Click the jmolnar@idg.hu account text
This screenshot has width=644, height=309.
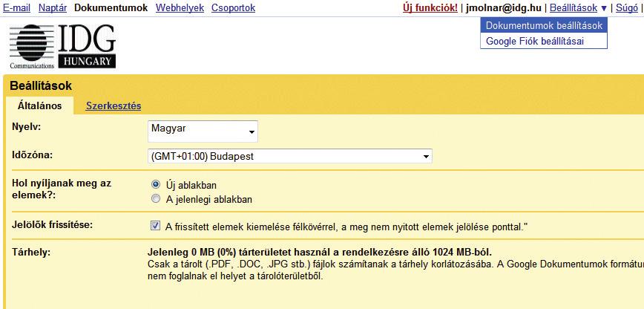click(x=504, y=8)
